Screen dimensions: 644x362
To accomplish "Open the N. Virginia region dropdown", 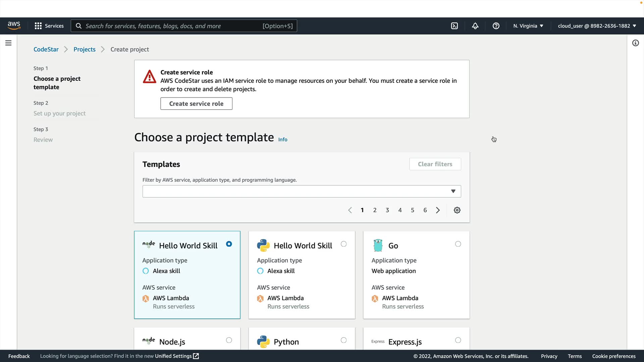I will pos(528,26).
